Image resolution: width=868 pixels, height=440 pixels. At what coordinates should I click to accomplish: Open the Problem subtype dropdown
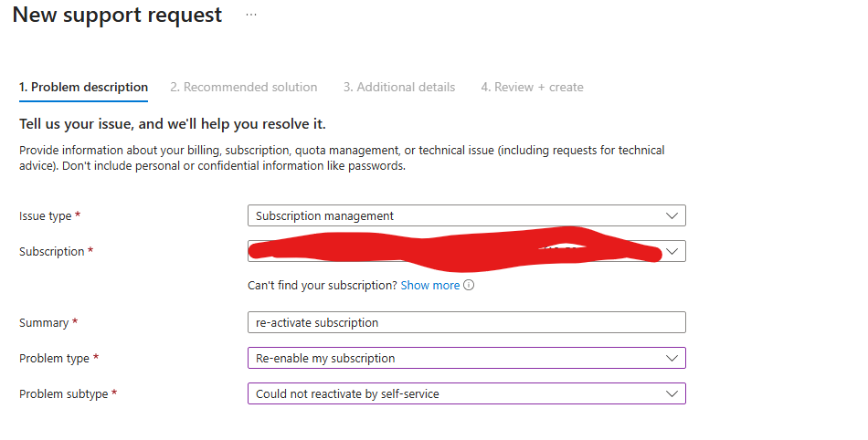click(x=467, y=393)
